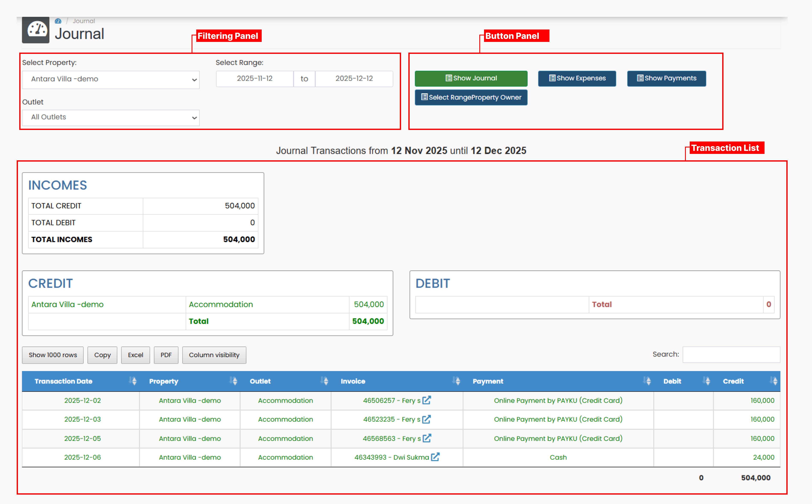Open external link for Dwi Sukma invoice
This screenshot has height=504, width=812.
click(x=435, y=457)
